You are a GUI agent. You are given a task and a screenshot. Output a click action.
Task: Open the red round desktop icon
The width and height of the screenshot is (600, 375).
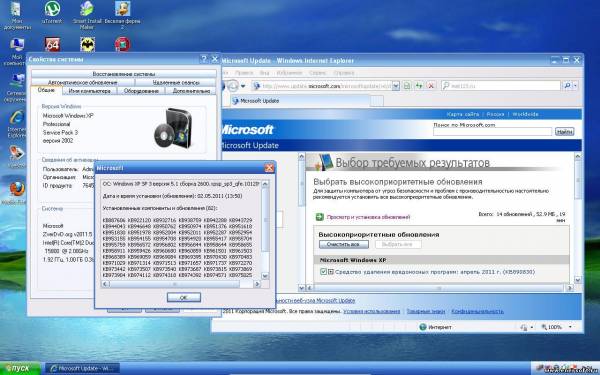coord(122,45)
